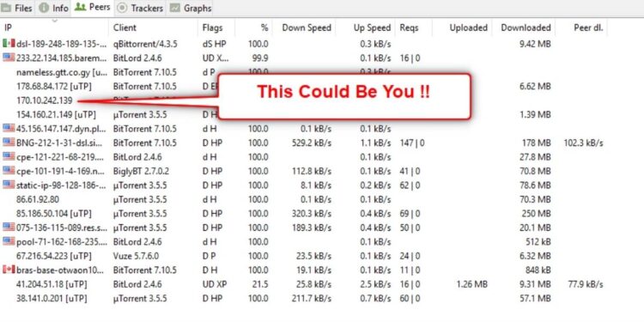This screenshot has width=644, height=322.
Task: Click 99.9 percent progress value
Action: [261, 58]
